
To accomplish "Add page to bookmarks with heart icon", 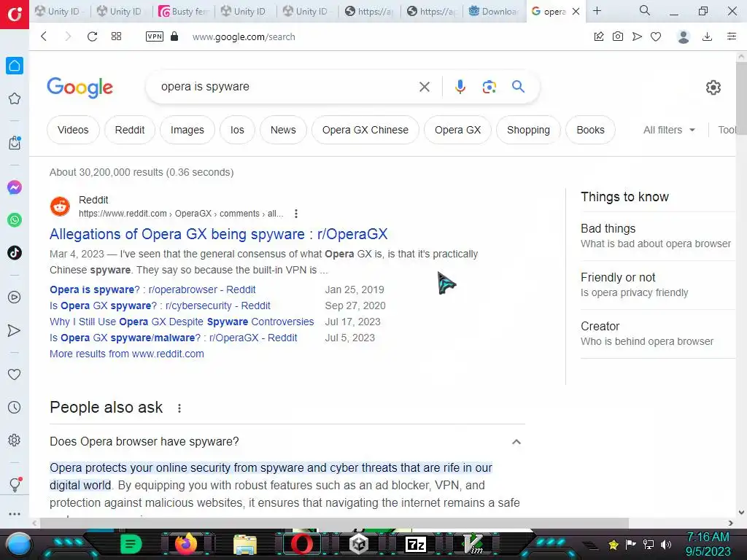I will pos(656,36).
